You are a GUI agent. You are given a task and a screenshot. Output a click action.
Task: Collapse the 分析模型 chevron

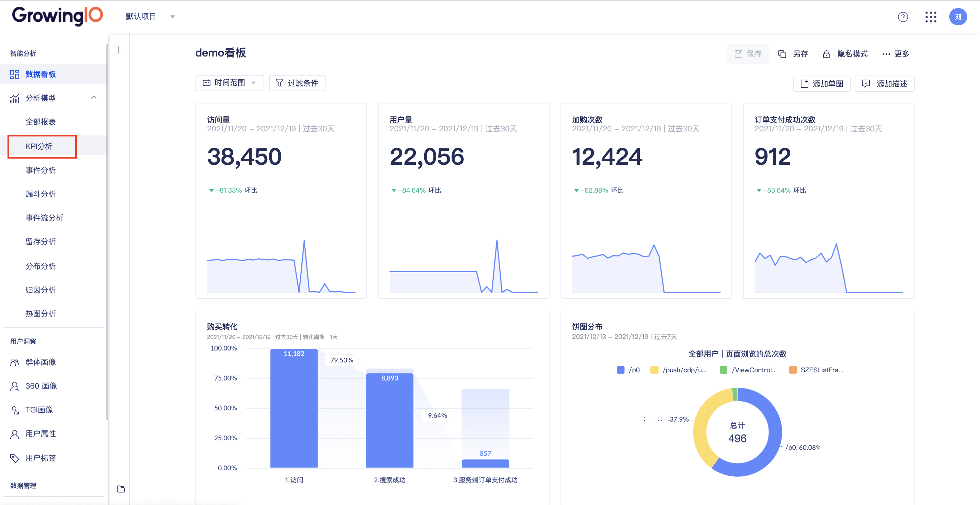coord(94,98)
